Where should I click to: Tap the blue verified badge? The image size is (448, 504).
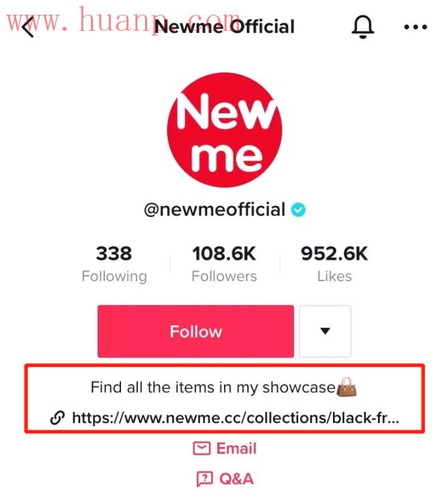click(x=298, y=210)
